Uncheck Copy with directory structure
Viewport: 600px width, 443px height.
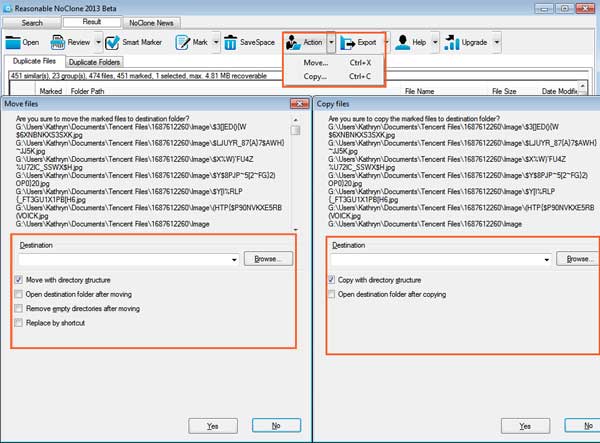pos(332,280)
